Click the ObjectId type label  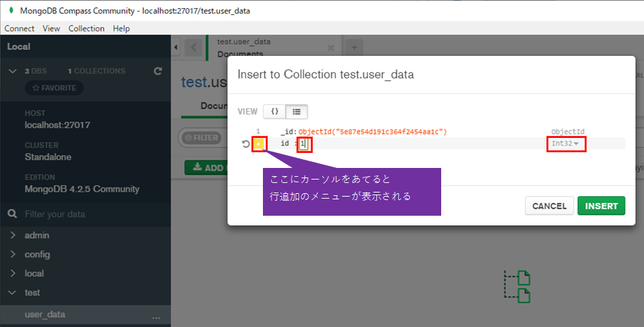coord(568,132)
